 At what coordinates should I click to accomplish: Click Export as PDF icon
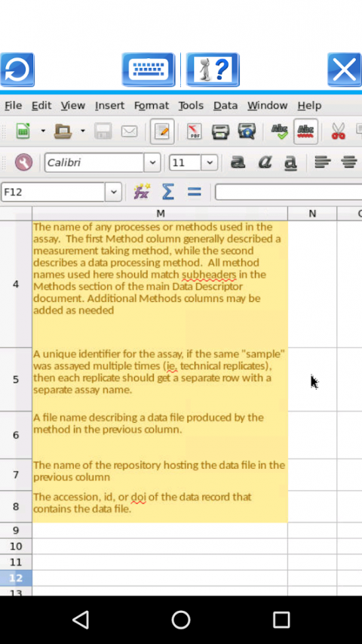(195, 131)
